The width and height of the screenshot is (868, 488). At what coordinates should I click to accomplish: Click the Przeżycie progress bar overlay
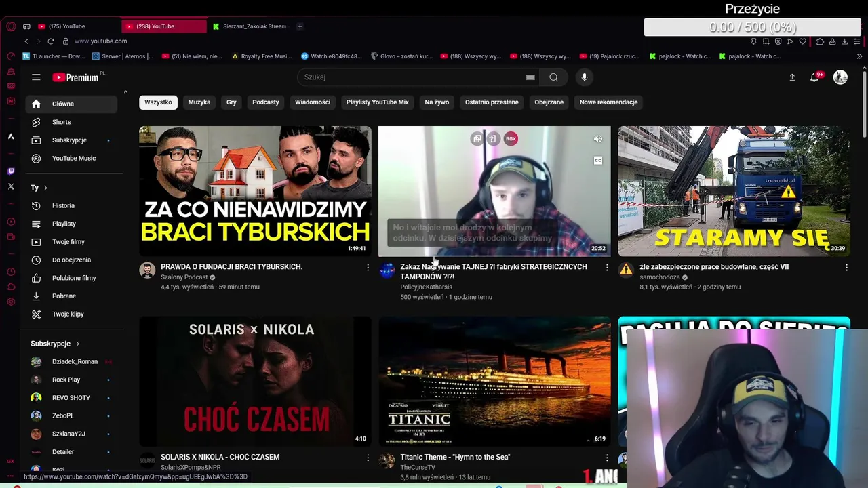(753, 28)
